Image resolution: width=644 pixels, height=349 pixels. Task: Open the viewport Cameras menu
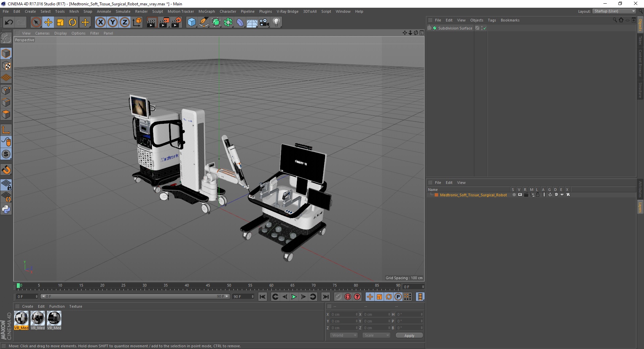coord(42,33)
